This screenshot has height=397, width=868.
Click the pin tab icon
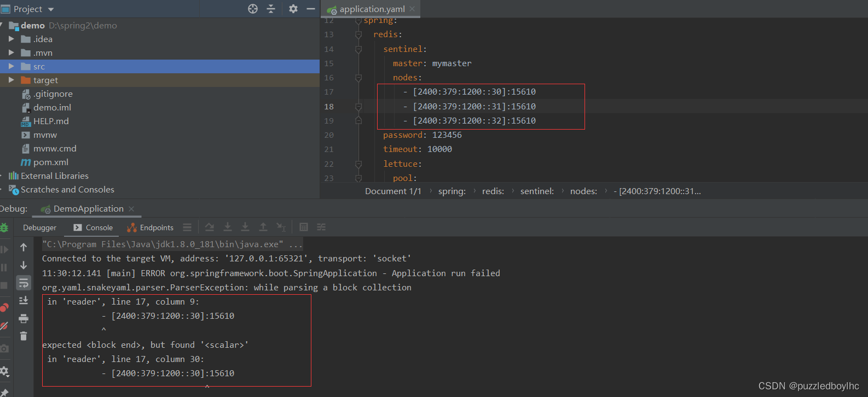click(x=4, y=392)
